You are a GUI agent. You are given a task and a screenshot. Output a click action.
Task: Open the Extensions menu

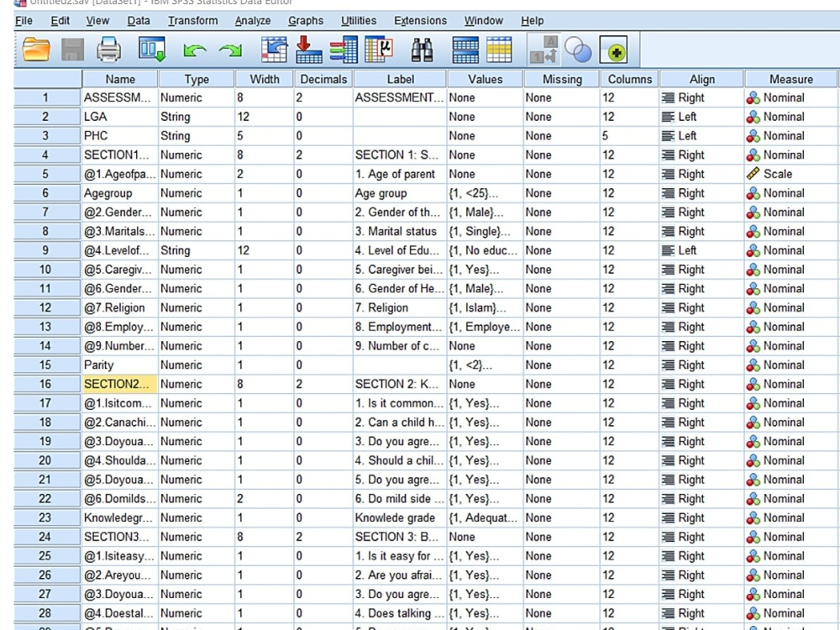point(420,20)
